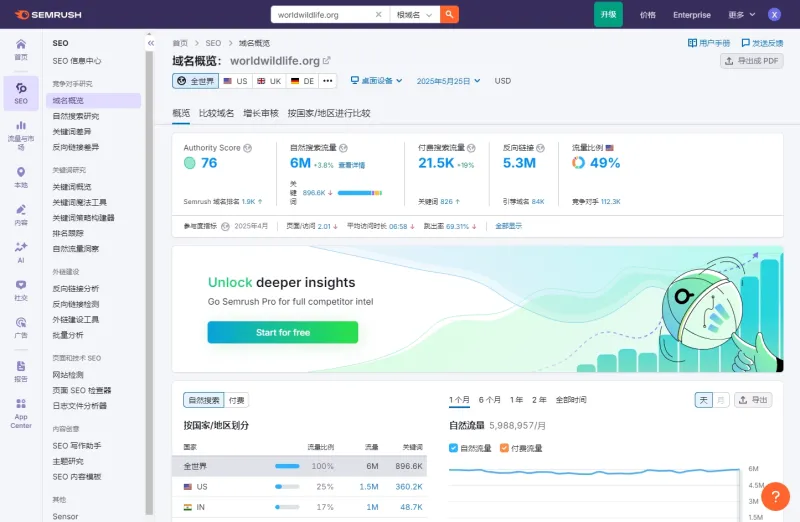
Task: Open the user avatar icon
Action: pyautogui.click(x=774, y=14)
